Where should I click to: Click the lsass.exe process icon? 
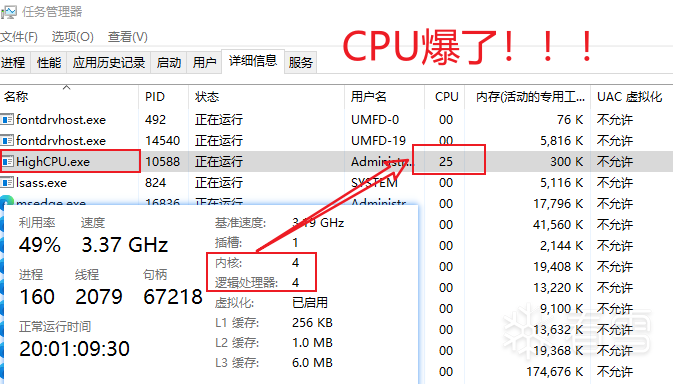7,182
